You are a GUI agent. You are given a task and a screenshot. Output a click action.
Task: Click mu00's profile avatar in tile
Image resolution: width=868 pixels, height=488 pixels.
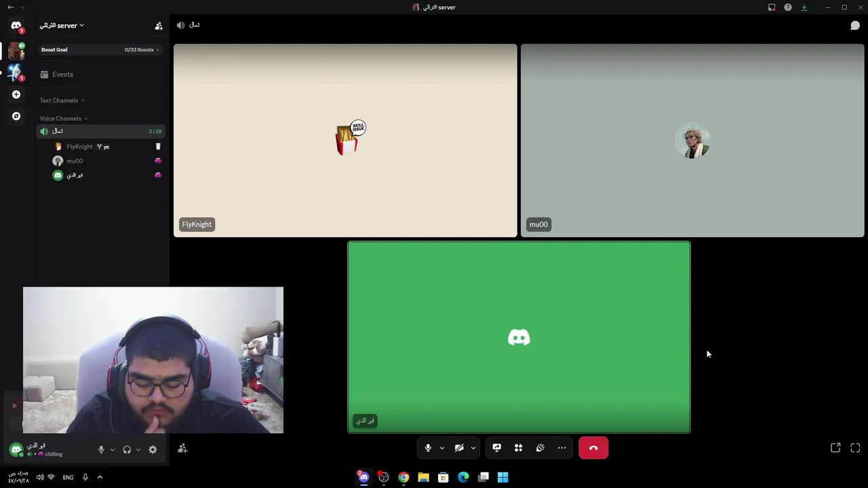692,141
